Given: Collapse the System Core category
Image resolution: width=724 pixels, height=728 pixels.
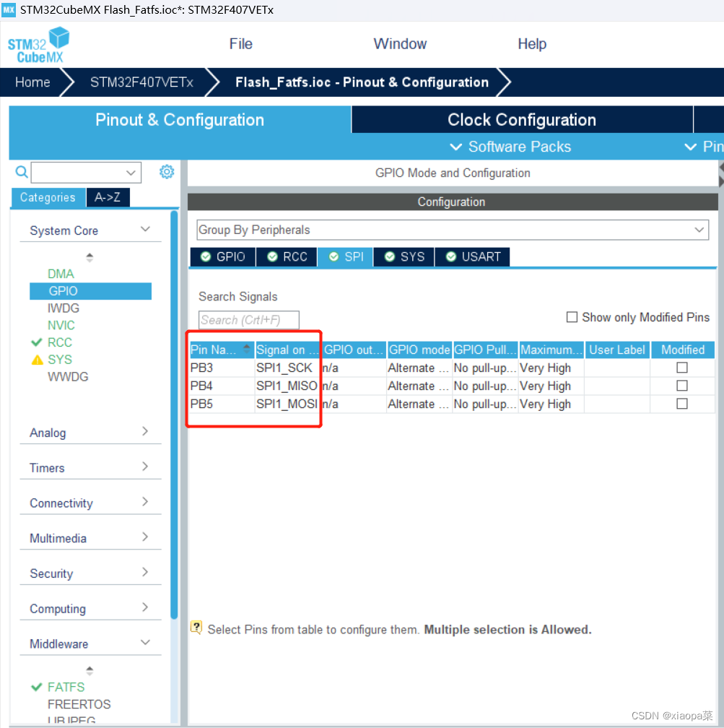Looking at the screenshot, I should [x=145, y=230].
